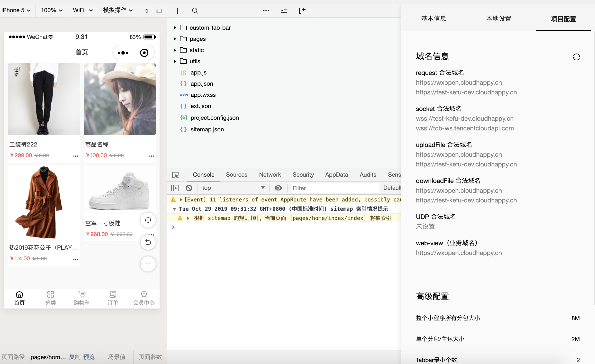Open the app.json file

(x=202, y=84)
